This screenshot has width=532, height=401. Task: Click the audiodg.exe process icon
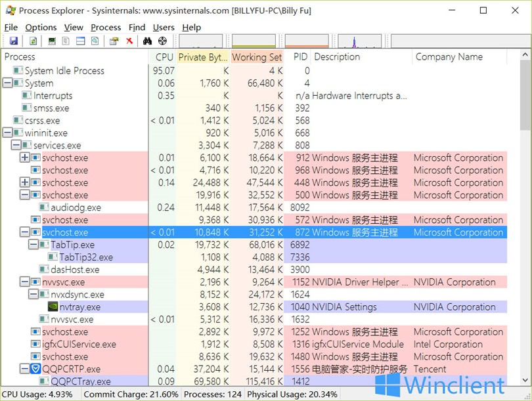[x=44, y=207]
